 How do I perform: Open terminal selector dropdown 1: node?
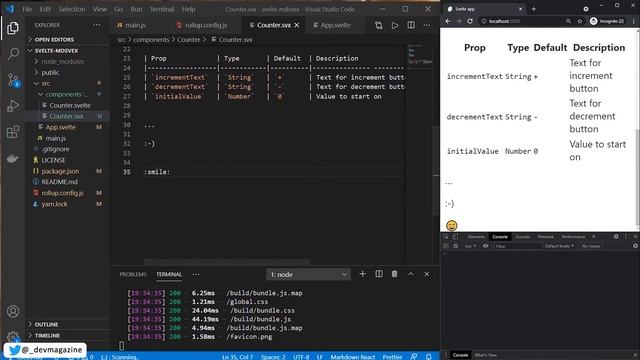[308, 274]
